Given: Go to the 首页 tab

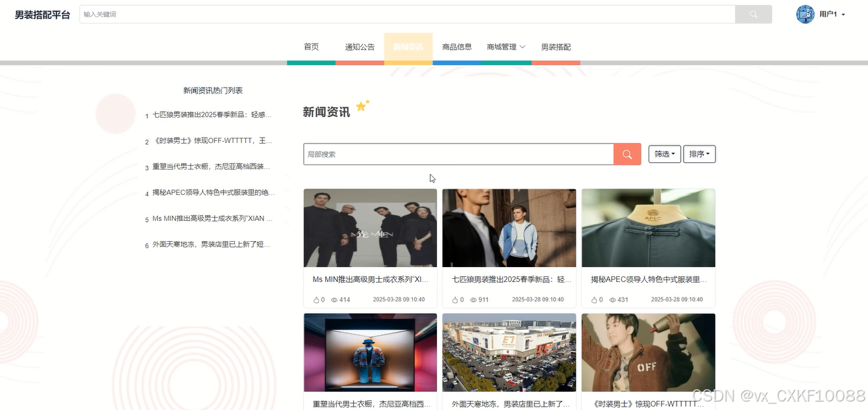Looking at the screenshot, I should pyautogui.click(x=312, y=47).
